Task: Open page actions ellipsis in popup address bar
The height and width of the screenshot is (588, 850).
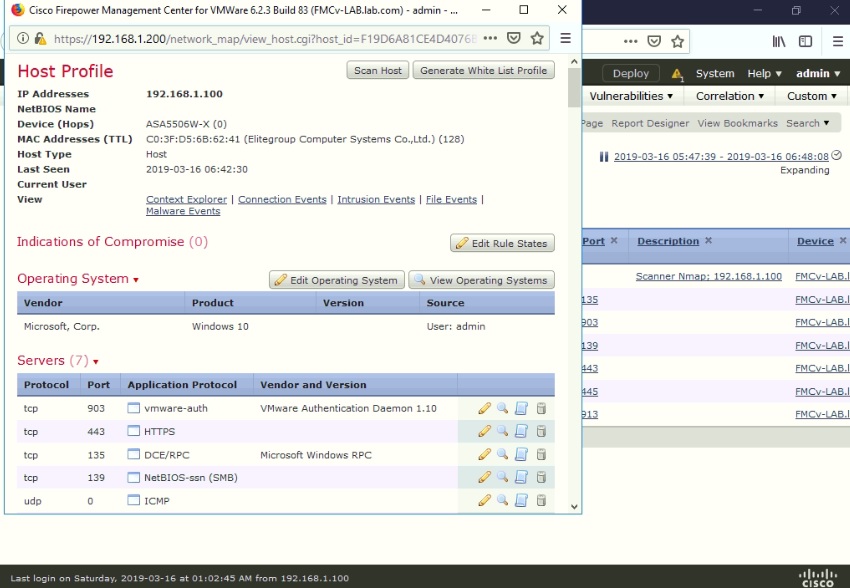Action: [x=490, y=38]
